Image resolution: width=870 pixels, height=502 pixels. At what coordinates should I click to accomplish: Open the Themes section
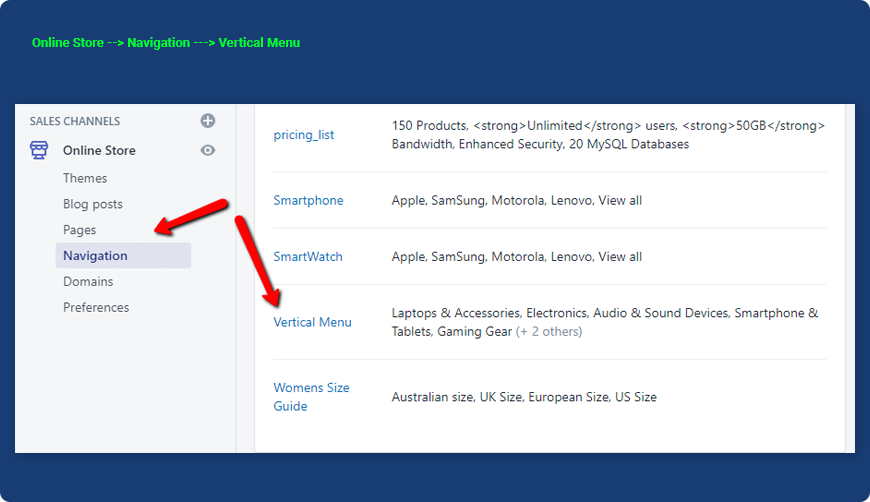tap(85, 178)
